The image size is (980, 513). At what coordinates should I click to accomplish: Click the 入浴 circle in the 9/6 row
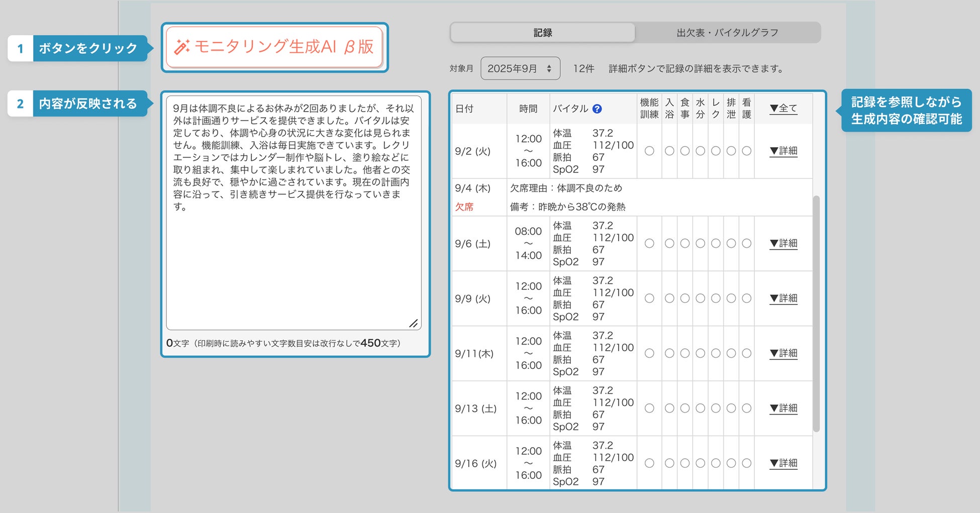coord(669,243)
